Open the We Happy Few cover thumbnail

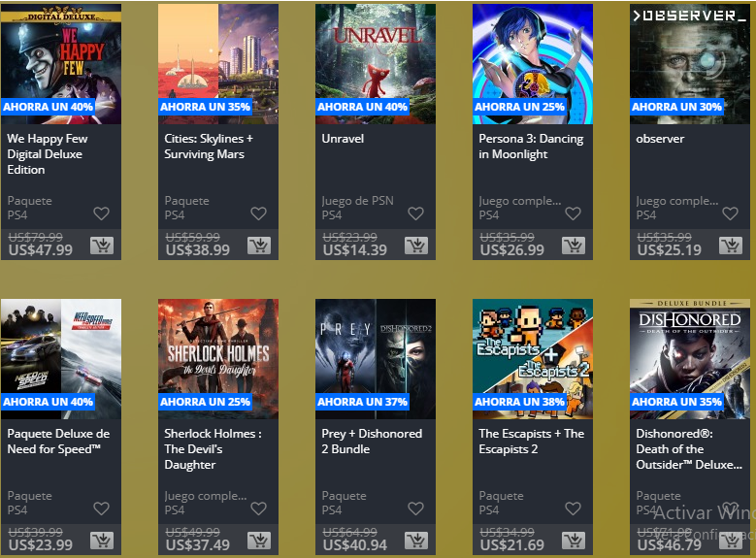point(61,64)
